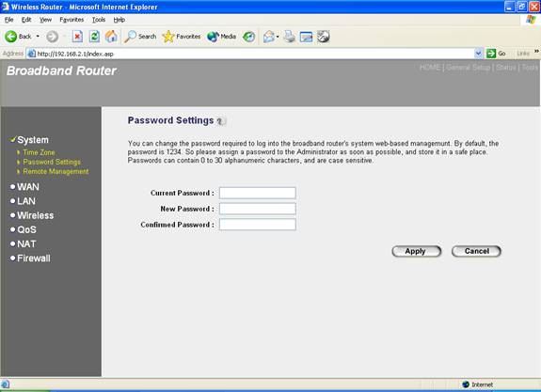Click the Print icon
The width and height of the screenshot is (541, 392).
point(289,37)
